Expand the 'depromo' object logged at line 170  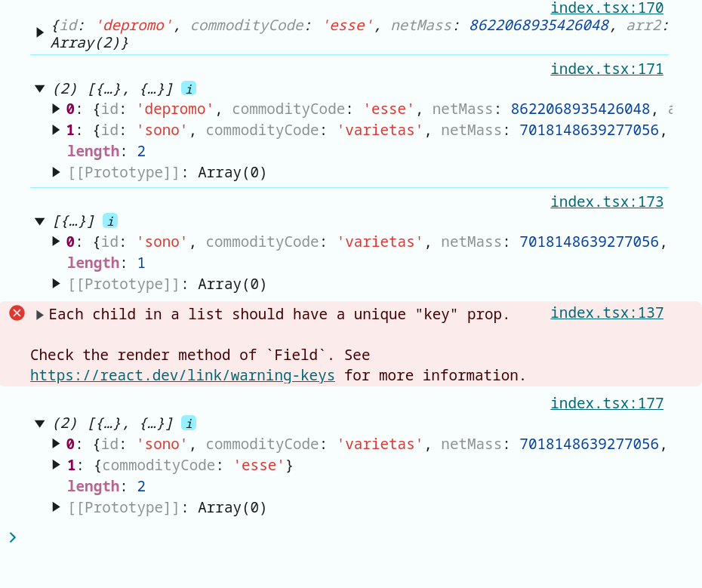(x=40, y=32)
